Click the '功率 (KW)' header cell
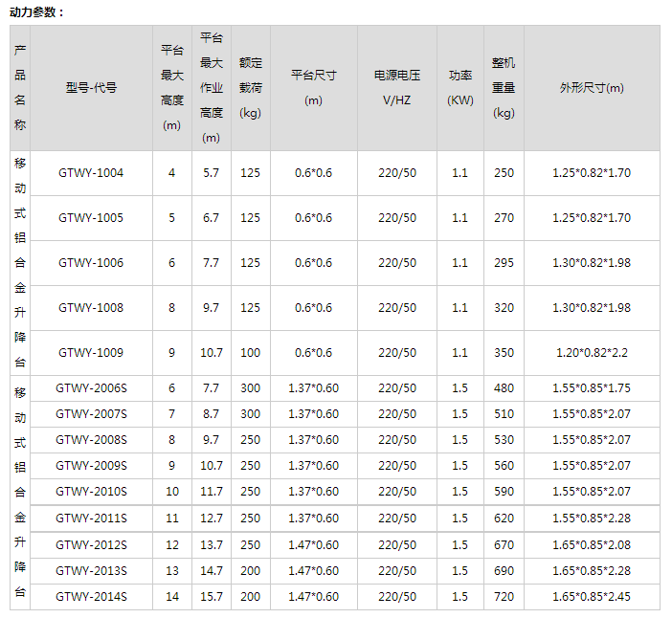This screenshot has height=618, width=672. (x=460, y=88)
